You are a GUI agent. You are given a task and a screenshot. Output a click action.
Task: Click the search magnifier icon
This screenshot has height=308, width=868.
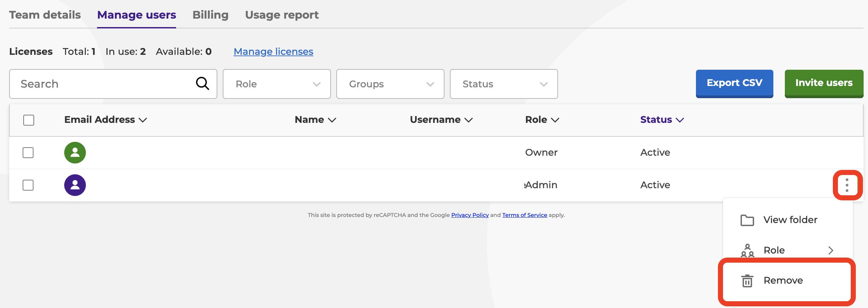tap(202, 84)
